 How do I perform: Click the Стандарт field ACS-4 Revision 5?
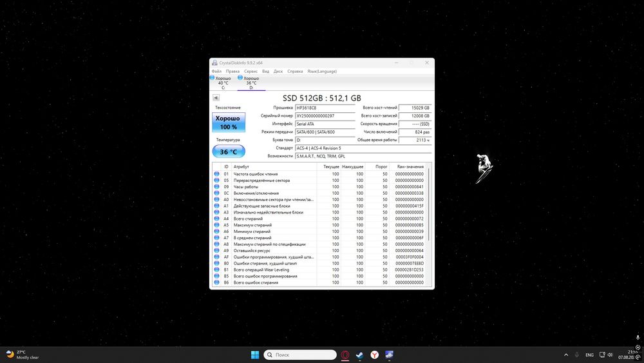pyautogui.click(x=363, y=148)
